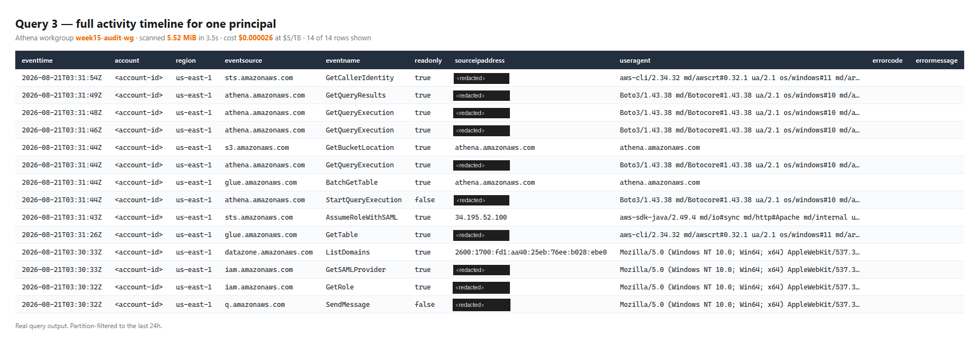
Task: Select the sourceipaddress column header
Action: (x=480, y=60)
